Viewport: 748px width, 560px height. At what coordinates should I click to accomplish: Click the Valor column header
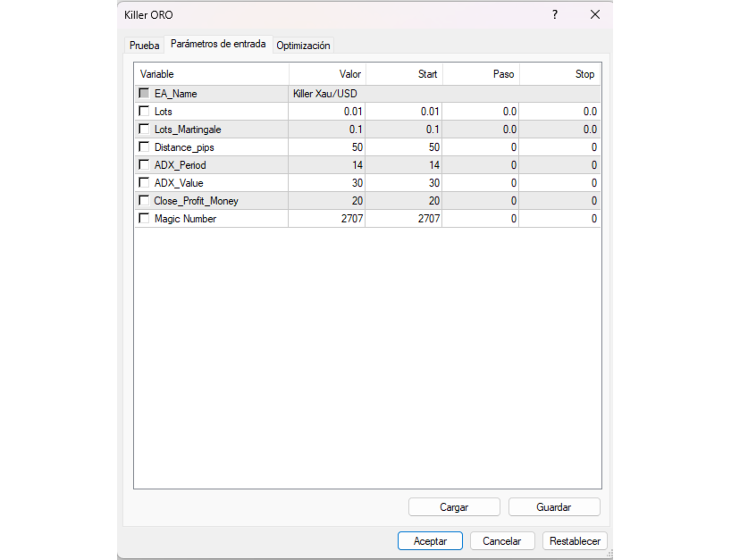coord(327,74)
